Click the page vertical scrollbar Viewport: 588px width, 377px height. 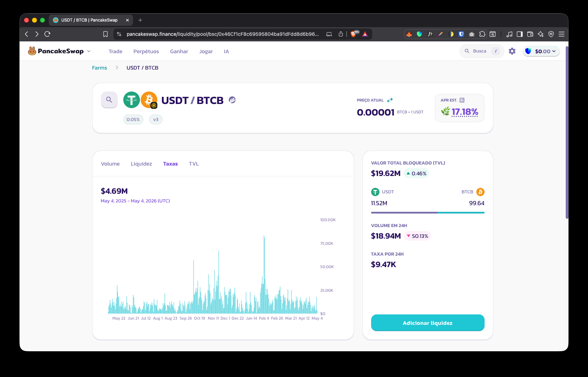coord(567,132)
